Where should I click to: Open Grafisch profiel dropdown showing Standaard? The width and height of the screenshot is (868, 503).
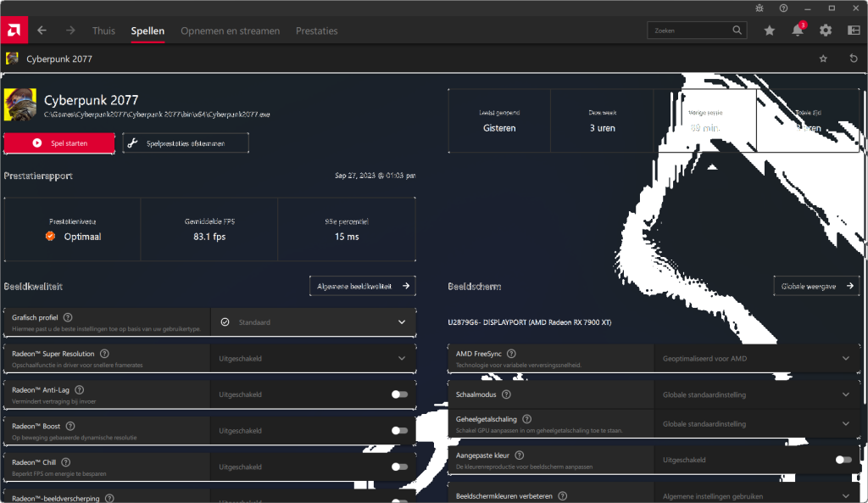pyautogui.click(x=313, y=321)
